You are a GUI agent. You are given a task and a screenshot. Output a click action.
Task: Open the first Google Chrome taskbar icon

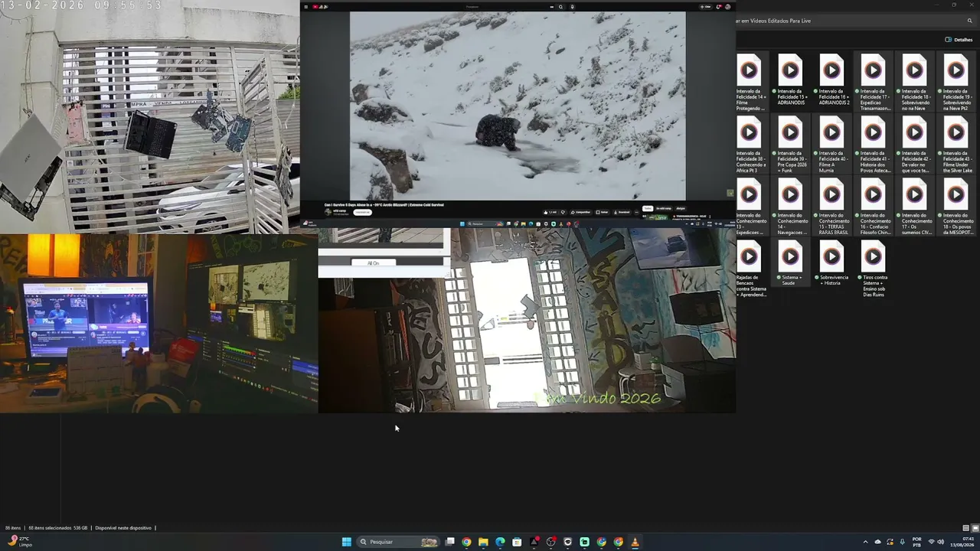[466, 542]
